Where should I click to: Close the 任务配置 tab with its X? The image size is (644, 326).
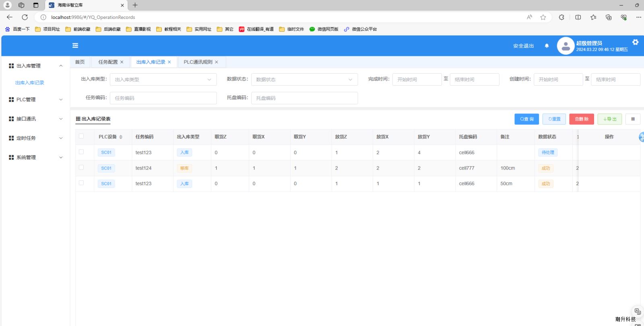(122, 62)
